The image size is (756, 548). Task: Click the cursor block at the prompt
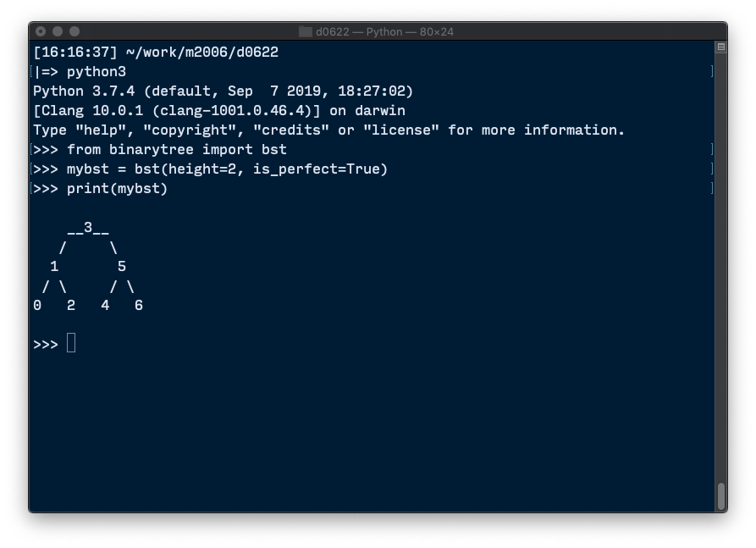pyautogui.click(x=71, y=343)
